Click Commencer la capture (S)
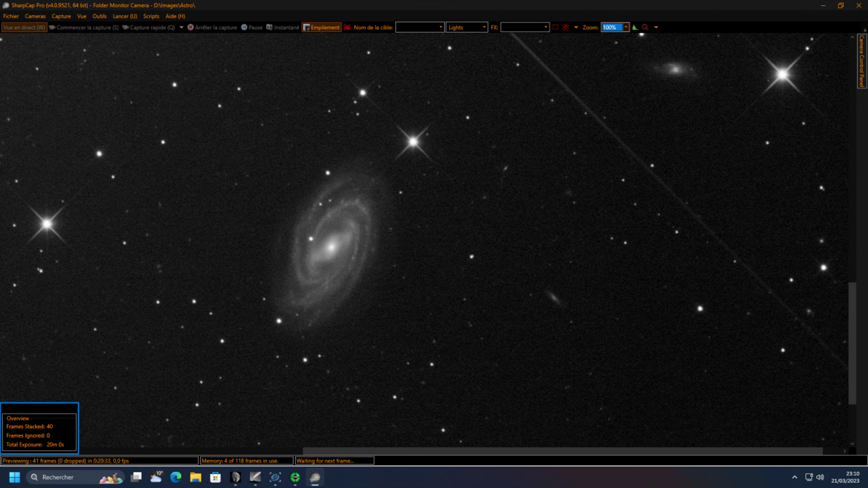The image size is (868, 488). 84,27
